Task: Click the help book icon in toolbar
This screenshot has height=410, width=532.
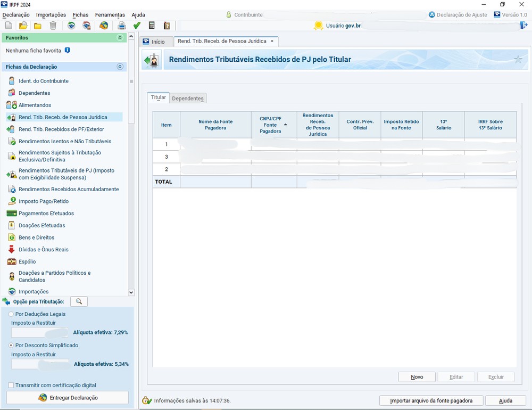Action: [167, 26]
